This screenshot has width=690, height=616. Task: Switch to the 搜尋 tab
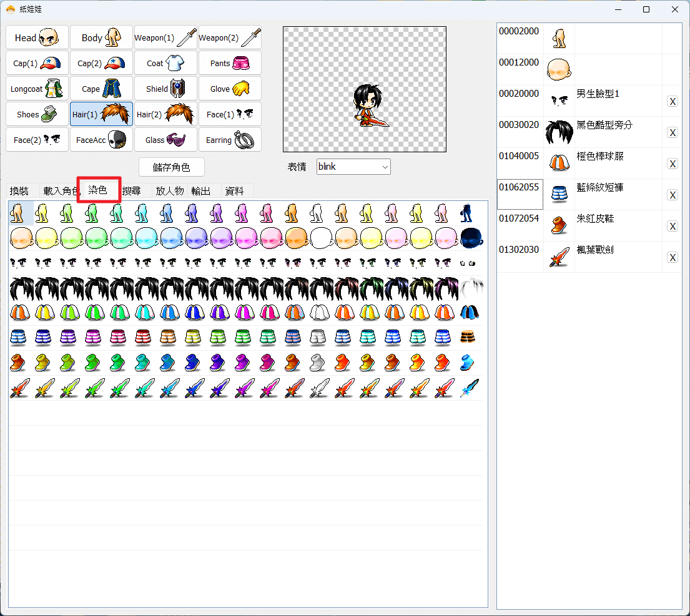[x=132, y=191]
